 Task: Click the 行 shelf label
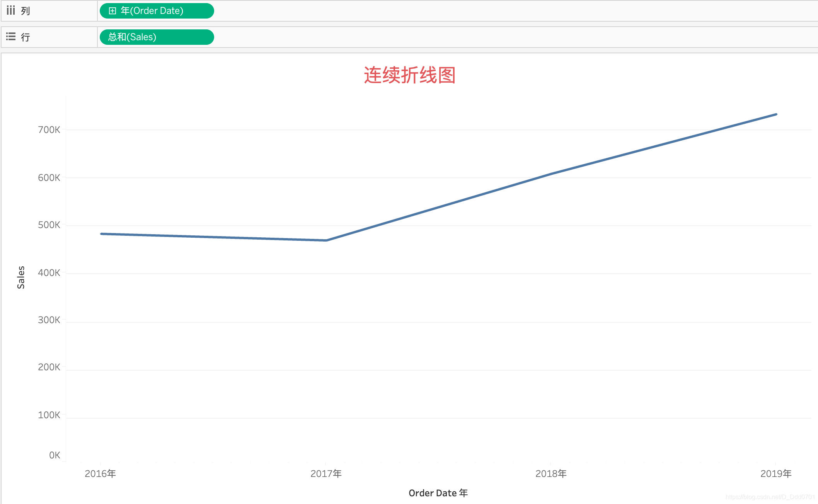[26, 37]
